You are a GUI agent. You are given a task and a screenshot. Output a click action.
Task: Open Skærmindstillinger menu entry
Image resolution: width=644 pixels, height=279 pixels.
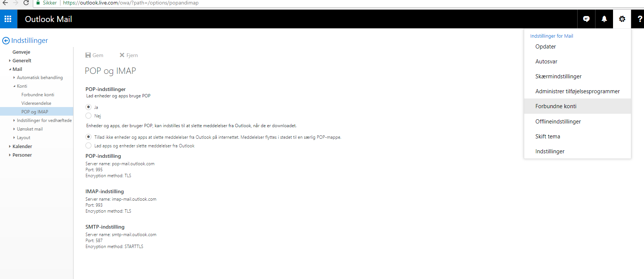tap(578, 76)
